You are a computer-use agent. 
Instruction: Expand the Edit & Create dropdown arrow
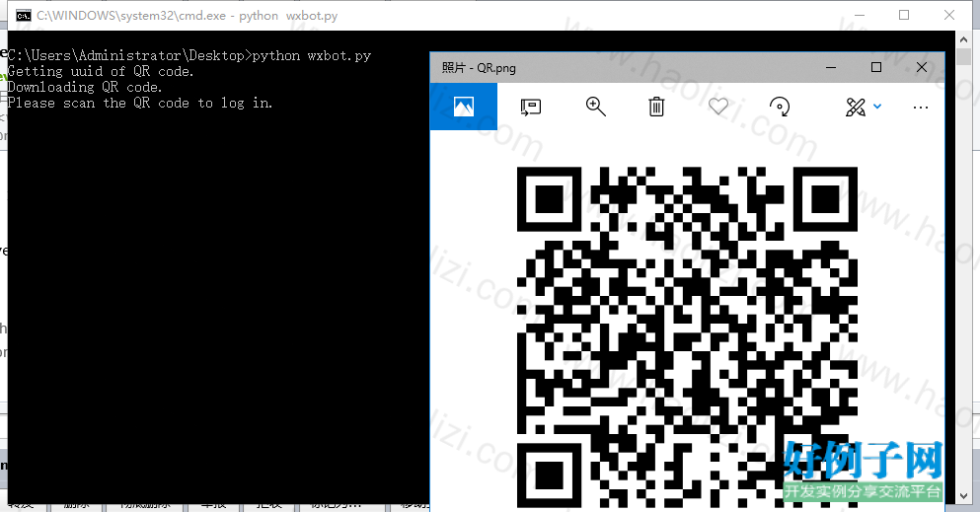(877, 107)
